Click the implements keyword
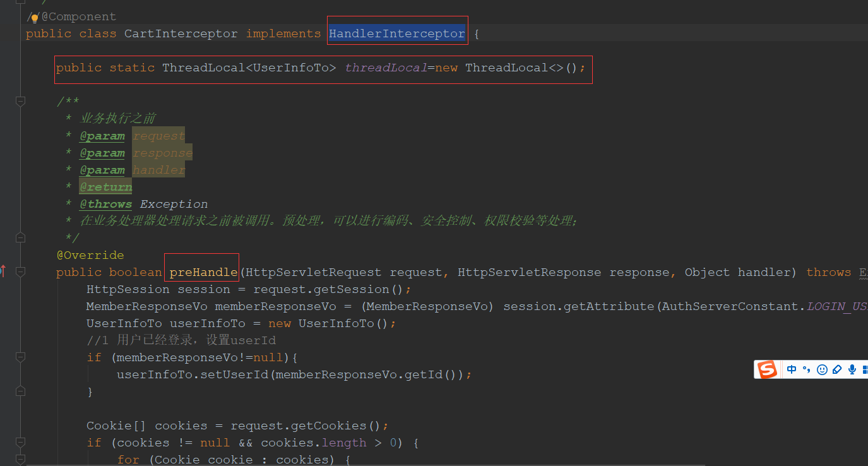 pyautogui.click(x=283, y=33)
